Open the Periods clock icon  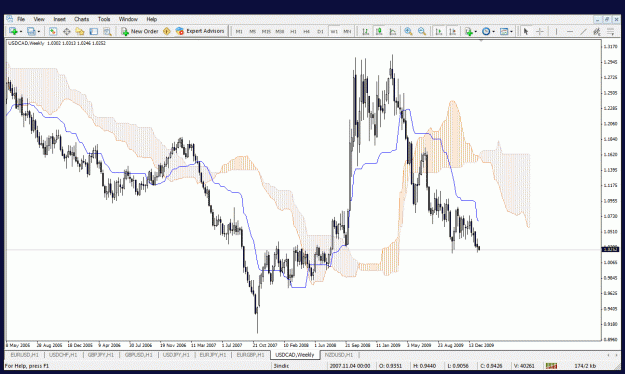point(486,31)
